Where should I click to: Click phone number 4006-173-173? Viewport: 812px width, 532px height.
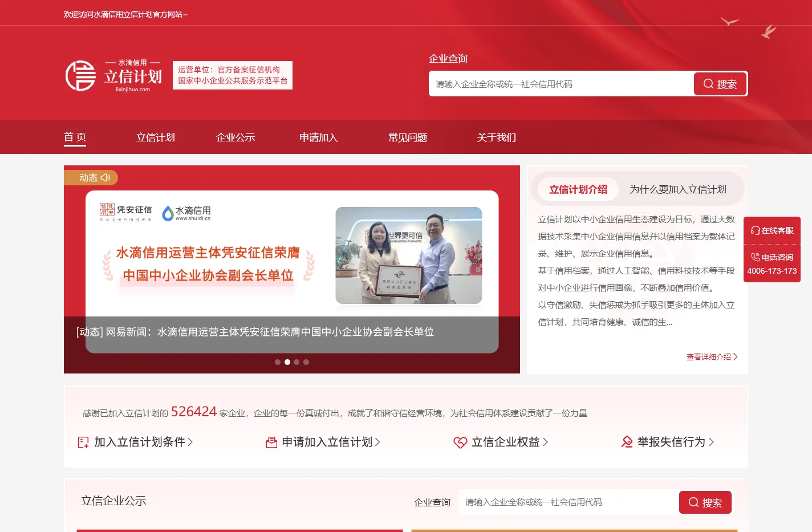point(772,271)
